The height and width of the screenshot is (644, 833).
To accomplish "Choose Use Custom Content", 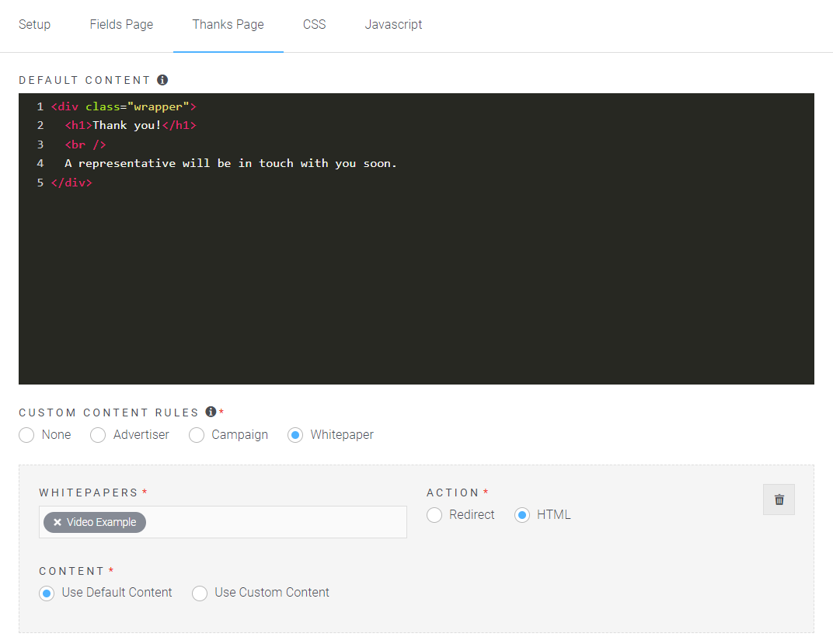I will [200, 593].
